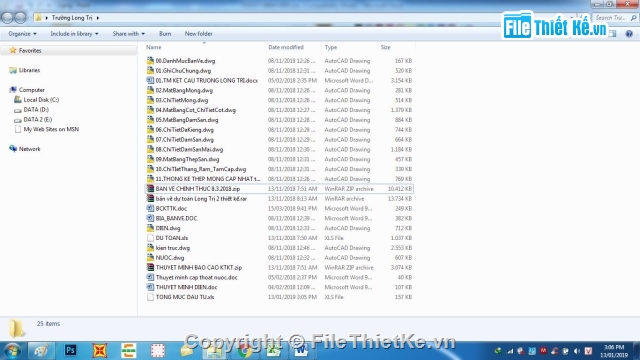Screen dimensions: 640x360
Task: Select the file name 02.MatBangMong.dwg
Action: (x=184, y=91)
